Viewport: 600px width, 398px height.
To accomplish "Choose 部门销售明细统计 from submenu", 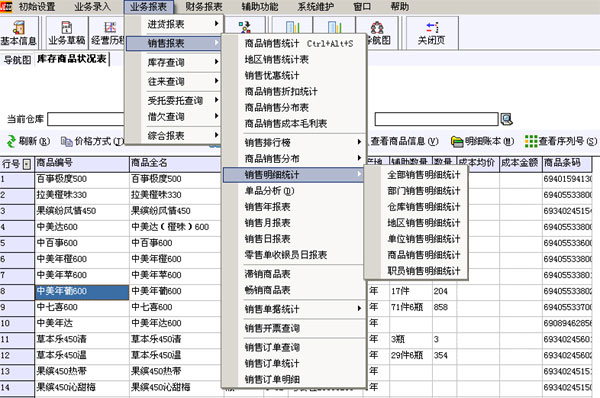I will (416, 191).
